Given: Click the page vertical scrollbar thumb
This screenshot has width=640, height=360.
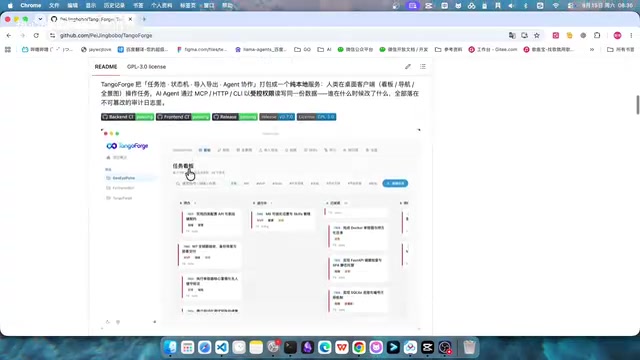Looking at the screenshot, I should 638,105.
